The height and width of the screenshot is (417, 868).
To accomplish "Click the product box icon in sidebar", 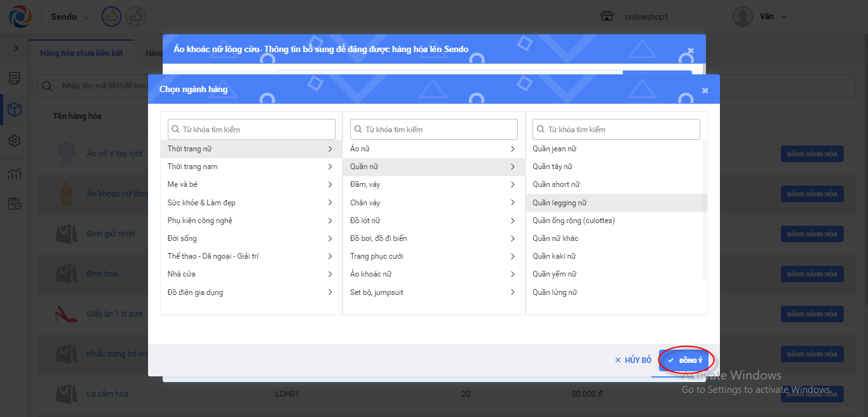I will pos(14,110).
